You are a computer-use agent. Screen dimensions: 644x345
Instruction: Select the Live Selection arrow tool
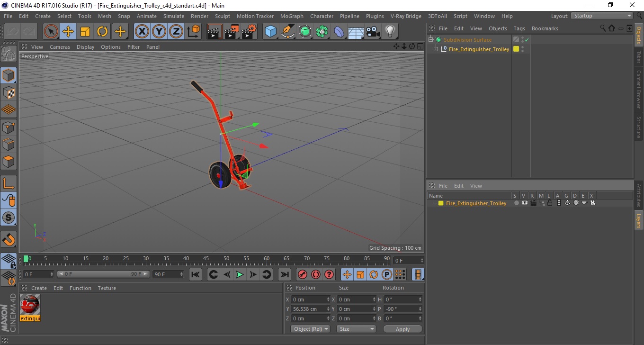point(51,32)
